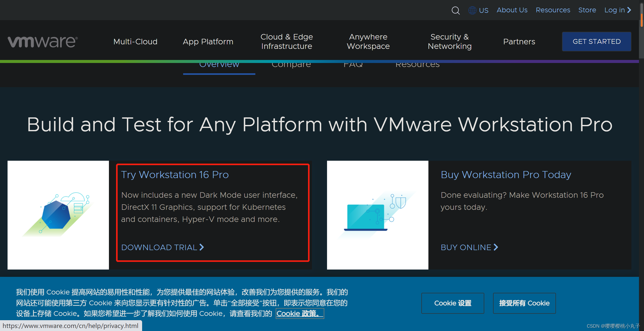Open the Cookie 政策 link
Image resolution: width=644 pixels, height=331 pixels.
[300, 314]
